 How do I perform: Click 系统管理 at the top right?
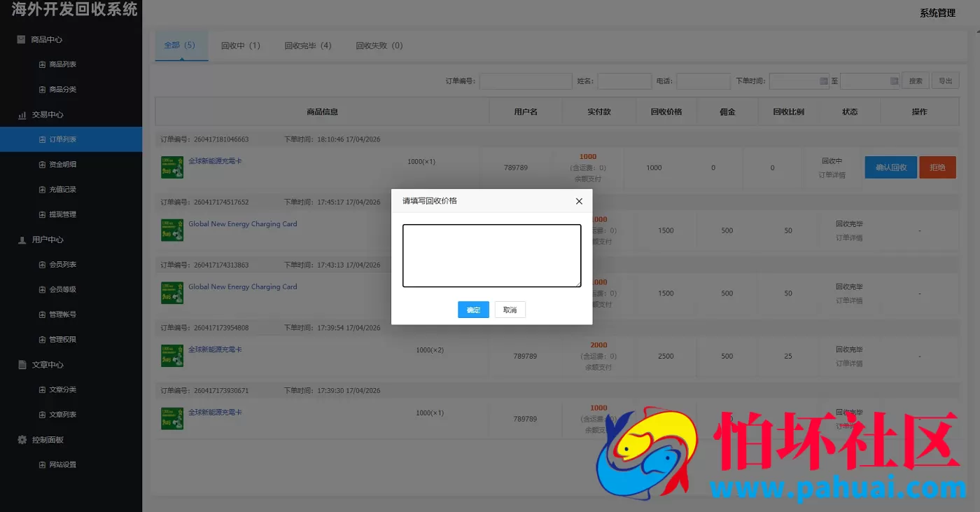pyautogui.click(x=937, y=13)
